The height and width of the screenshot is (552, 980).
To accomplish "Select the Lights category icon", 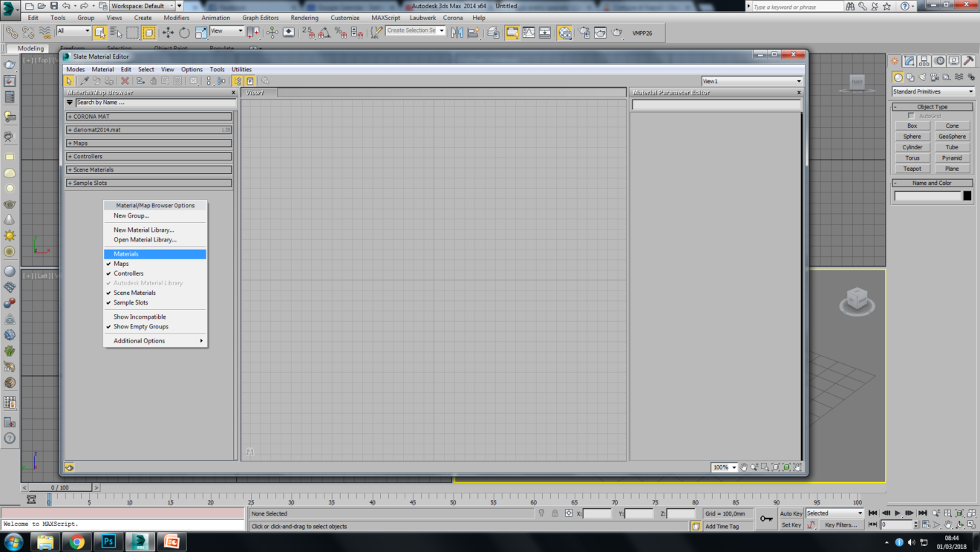I will tap(922, 77).
